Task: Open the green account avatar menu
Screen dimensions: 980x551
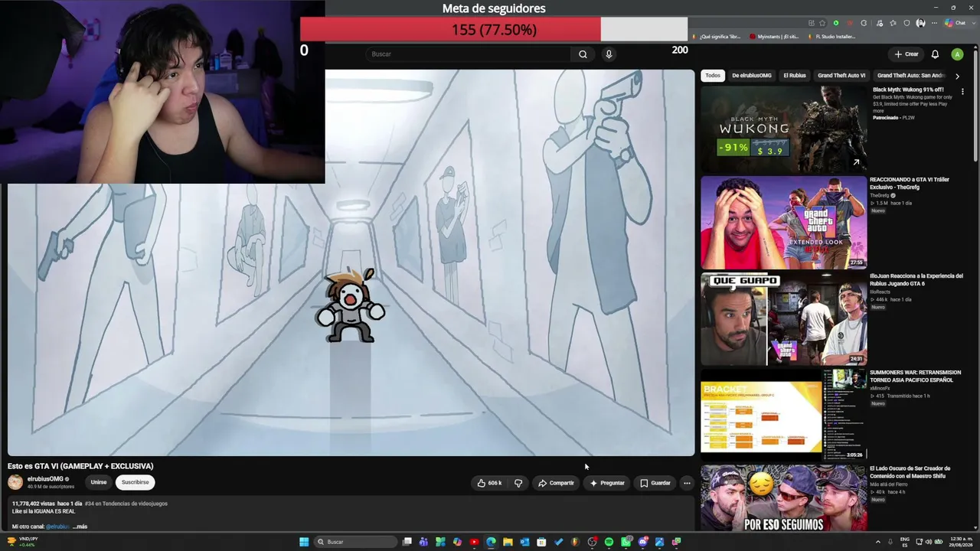Action: click(957, 54)
